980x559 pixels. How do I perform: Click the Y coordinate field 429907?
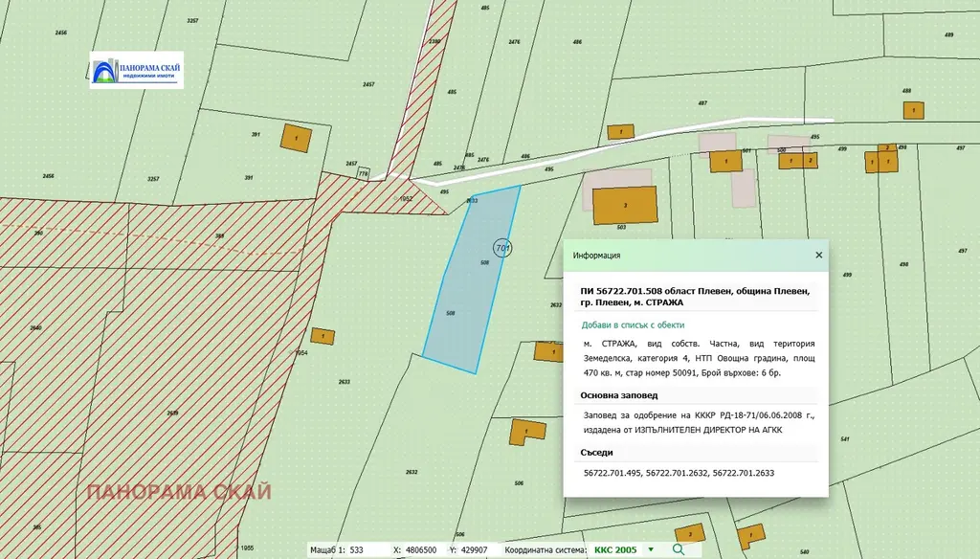point(475,550)
